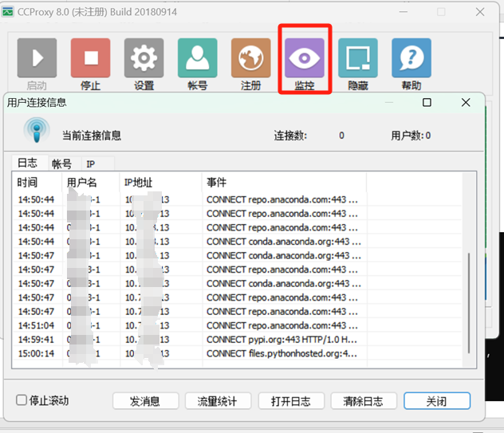Click the 用户数:0 label
Image resolution: width=504 pixels, height=433 pixels.
411,136
